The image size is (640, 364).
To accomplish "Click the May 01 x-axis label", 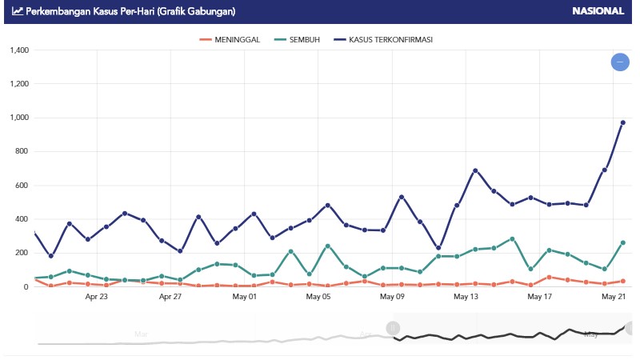I will pyautogui.click(x=245, y=297).
